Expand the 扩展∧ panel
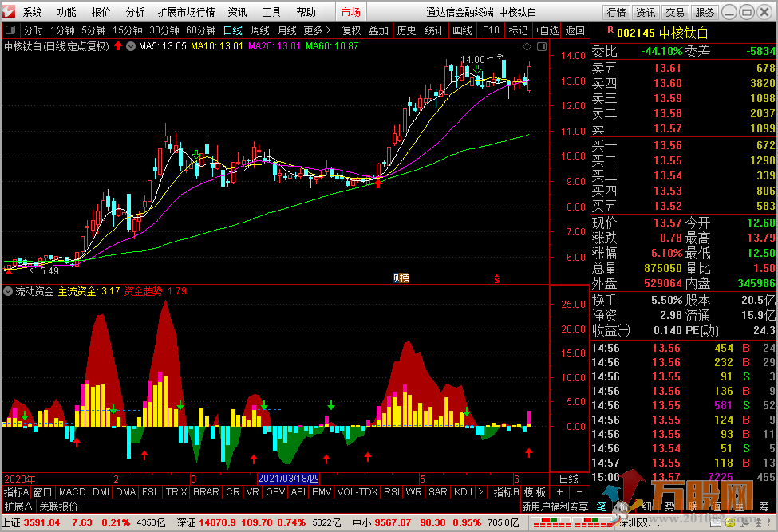This screenshot has height=532, width=778. (18, 506)
